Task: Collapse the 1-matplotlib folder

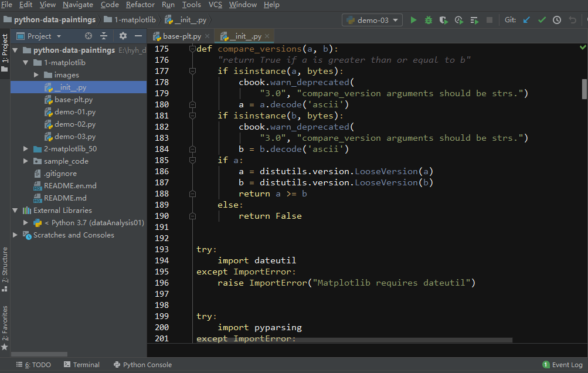Action: [x=25, y=62]
